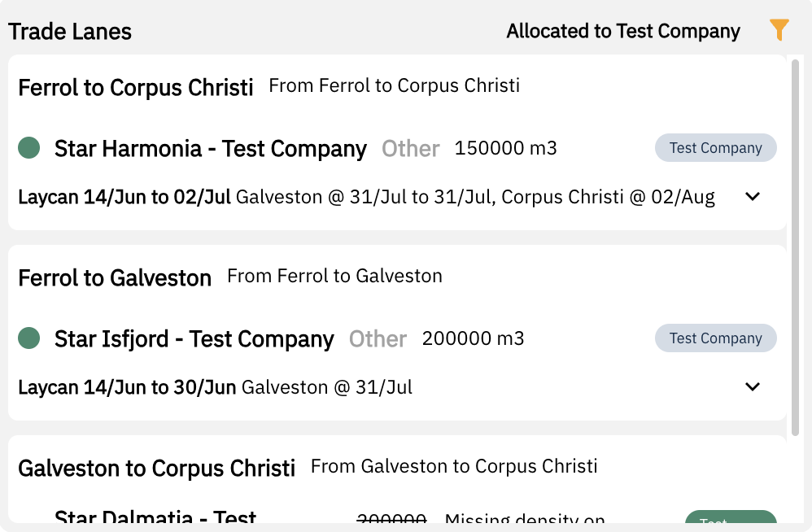Screen dimensions: 812x532
Task: Expand the Star Isfjord laycan details
Action: coord(753,387)
